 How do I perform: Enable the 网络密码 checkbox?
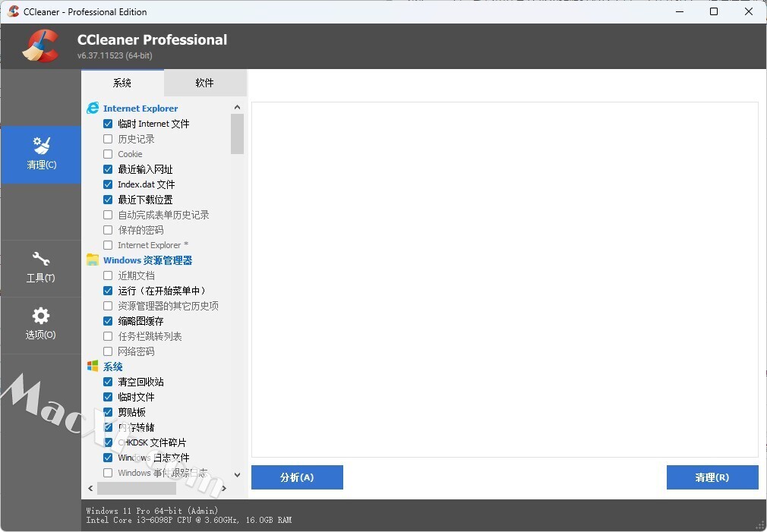108,351
